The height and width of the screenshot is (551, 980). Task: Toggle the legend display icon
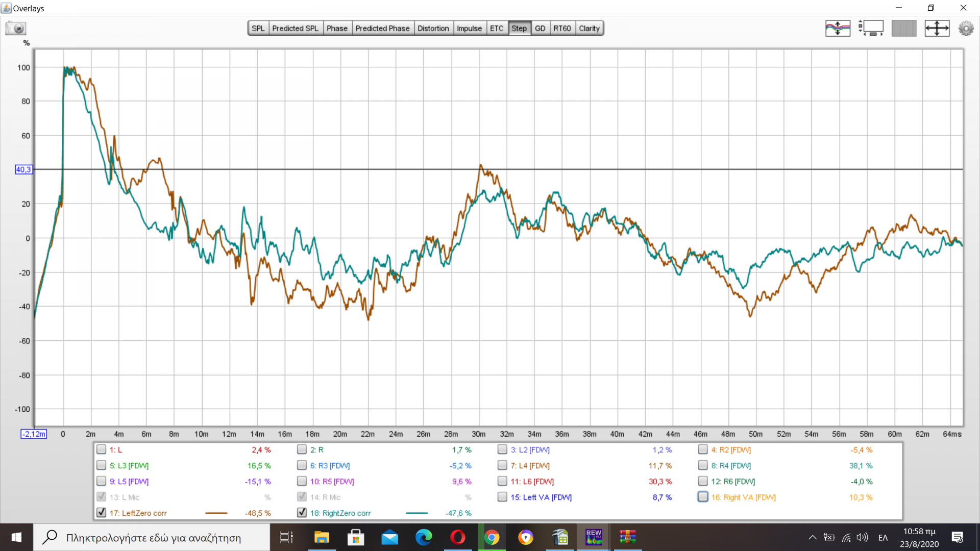tap(871, 28)
